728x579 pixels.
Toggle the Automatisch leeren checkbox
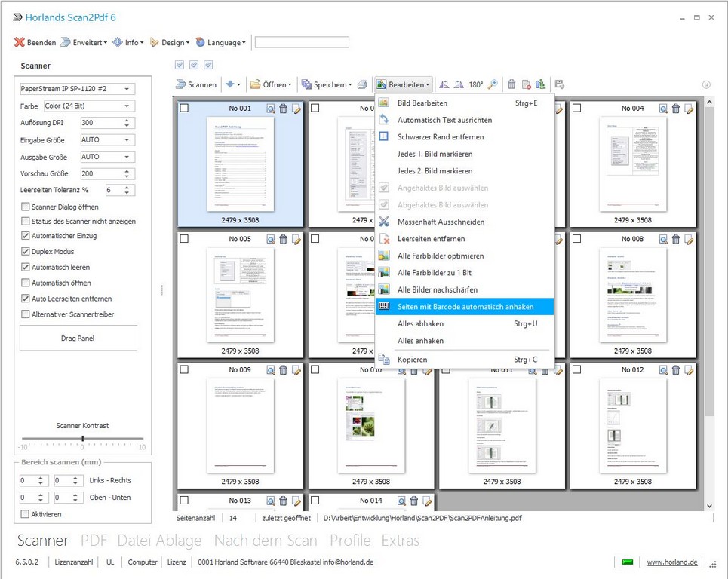[x=26, y=267]
